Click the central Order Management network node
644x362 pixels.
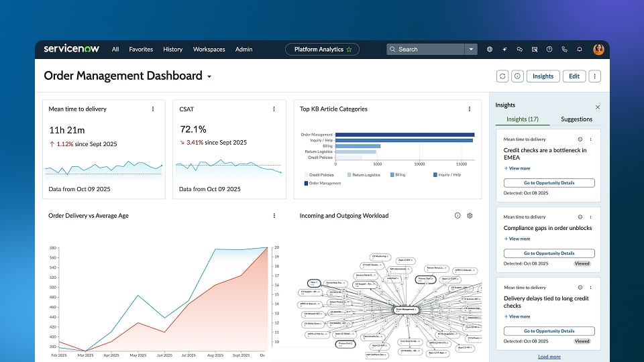coord(407,310)
